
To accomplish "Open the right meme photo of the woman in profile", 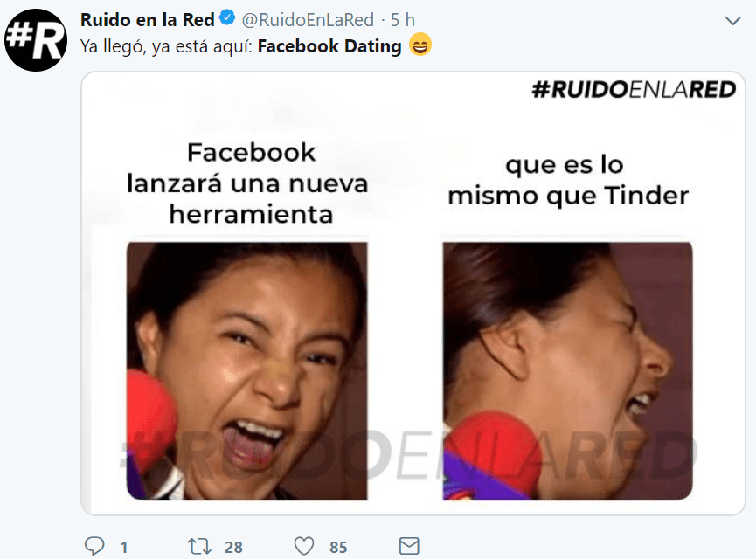I will pyautogui.click(x=567, y=370).
